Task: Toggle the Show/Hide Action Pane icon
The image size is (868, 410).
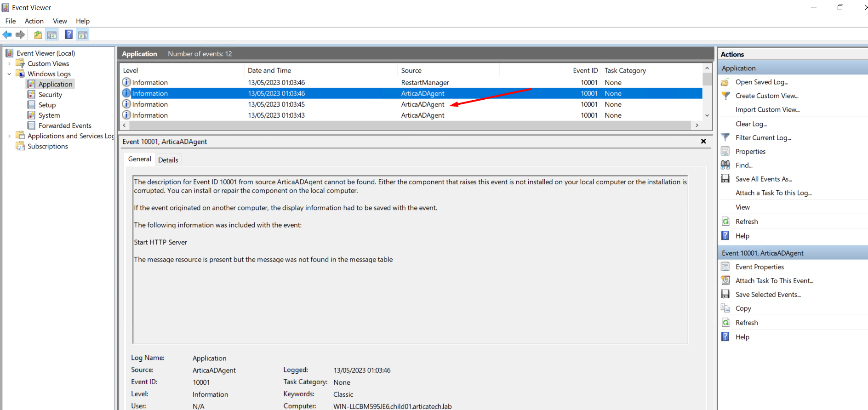Action: click(x=83, y=34)
